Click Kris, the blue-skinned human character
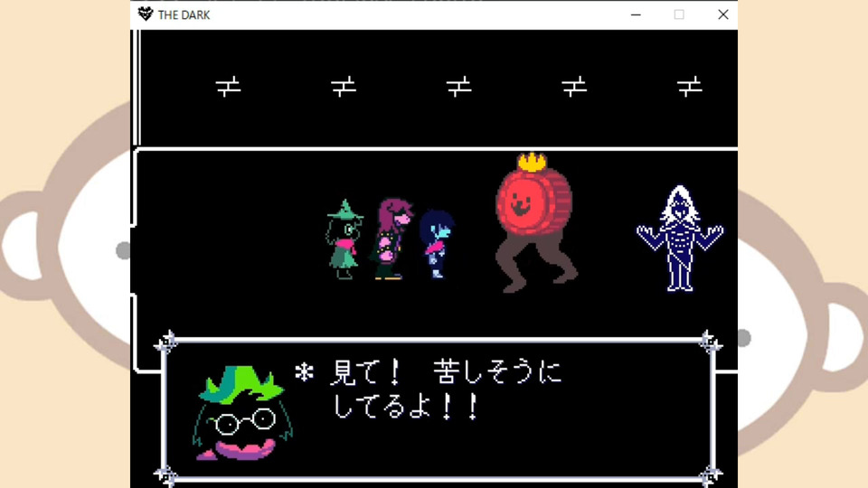This screenshot has width=868, height=488. (x=437, y=244)
